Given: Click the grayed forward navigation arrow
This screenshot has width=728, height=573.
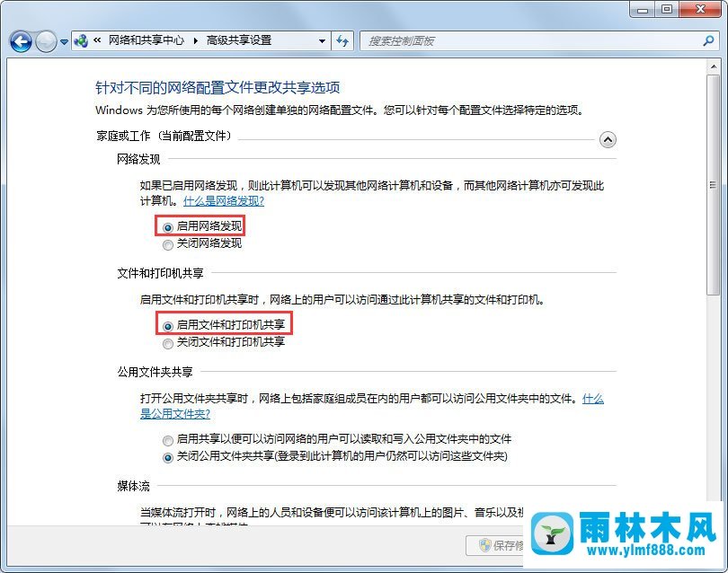Looking at the screenshot, I should (x=46, y=41).
